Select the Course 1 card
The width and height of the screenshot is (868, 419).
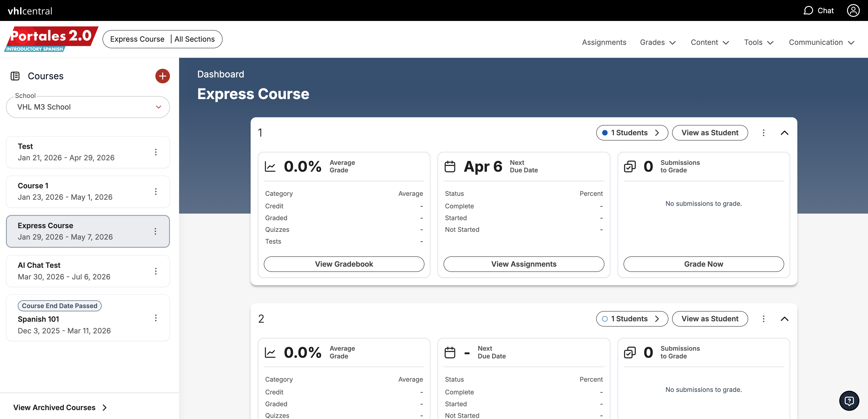88,192
